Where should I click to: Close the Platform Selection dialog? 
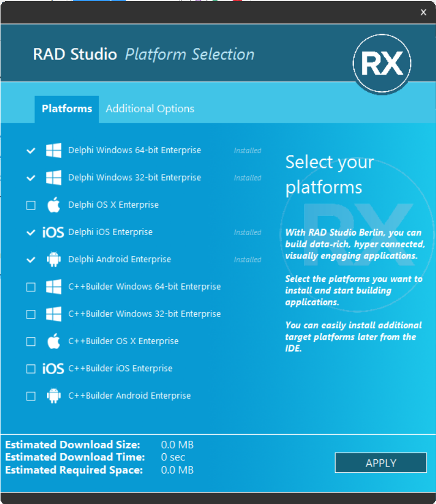tap(423, 12)
